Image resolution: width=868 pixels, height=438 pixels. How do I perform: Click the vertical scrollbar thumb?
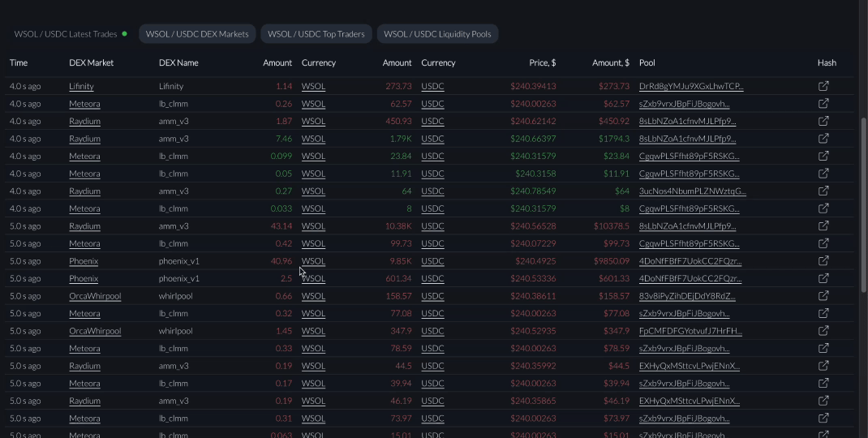click(x=863, y=203)
